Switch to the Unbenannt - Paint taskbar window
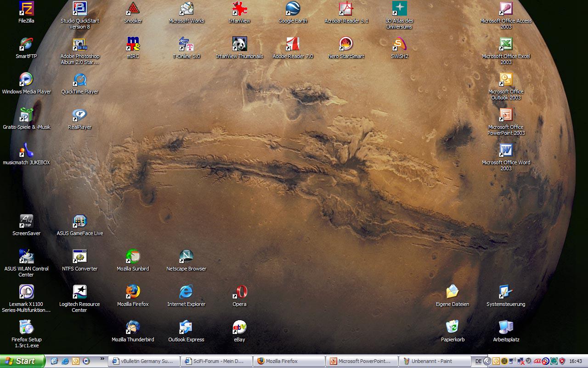 coord(435,362)
